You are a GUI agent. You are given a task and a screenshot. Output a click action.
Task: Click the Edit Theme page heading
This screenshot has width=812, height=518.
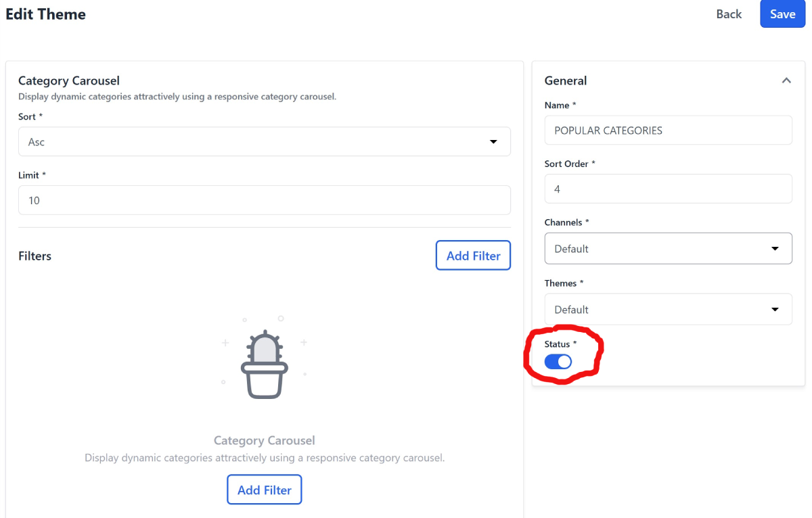click(x=46, y=14)
